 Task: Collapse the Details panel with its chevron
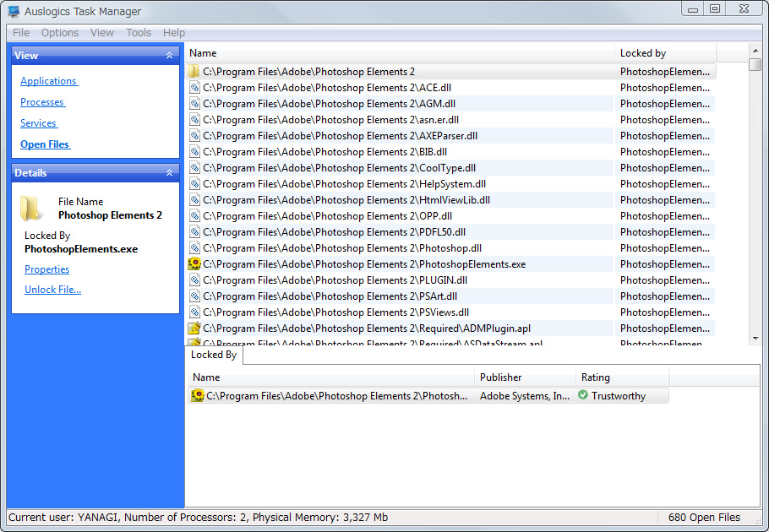(x=169, y=172)
